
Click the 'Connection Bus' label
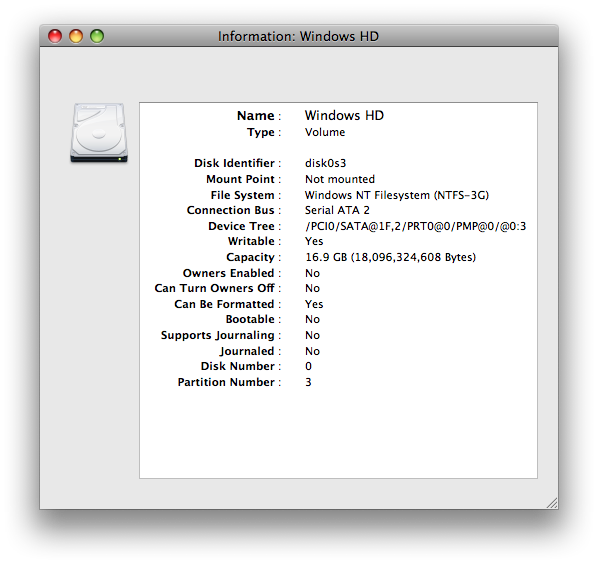(x=230, y=210)
